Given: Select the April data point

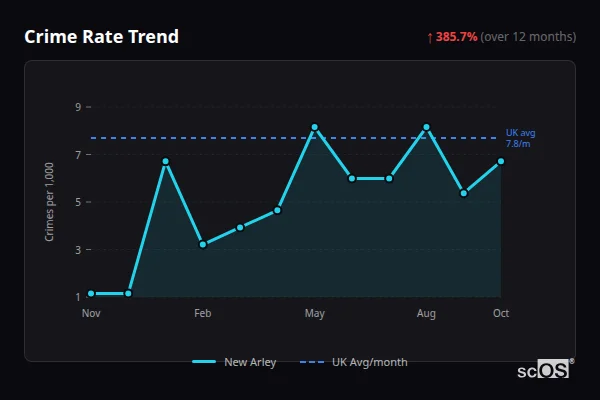Looking at the screenshot, I should (277, 210).
